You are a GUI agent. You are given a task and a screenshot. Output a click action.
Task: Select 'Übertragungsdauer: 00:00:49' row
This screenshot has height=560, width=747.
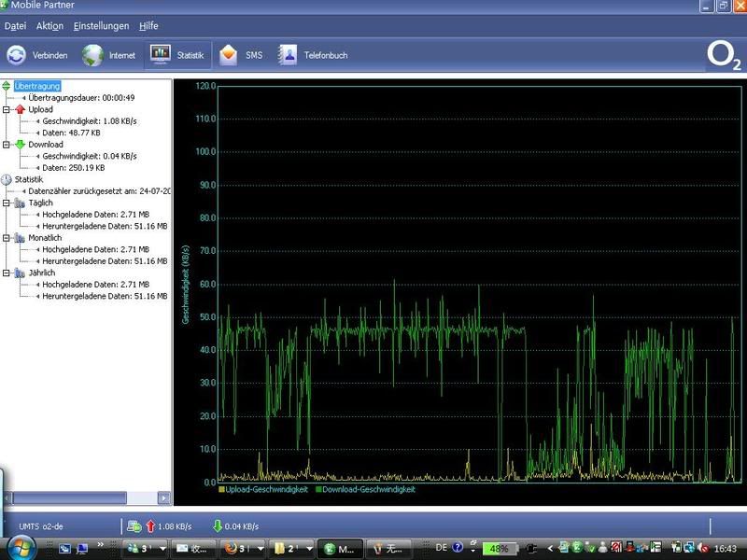click(x=81, y=98)
